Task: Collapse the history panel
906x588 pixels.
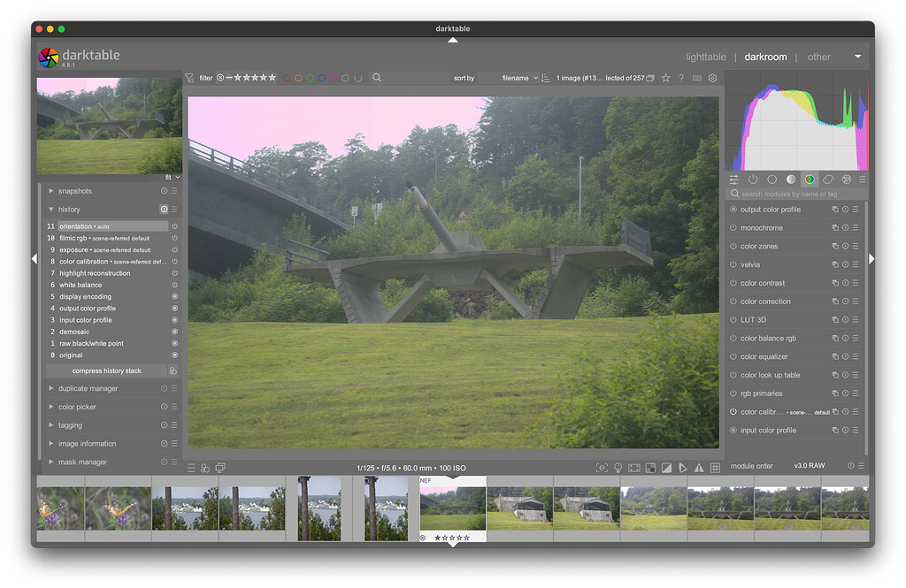Action: tap(50, 209)
